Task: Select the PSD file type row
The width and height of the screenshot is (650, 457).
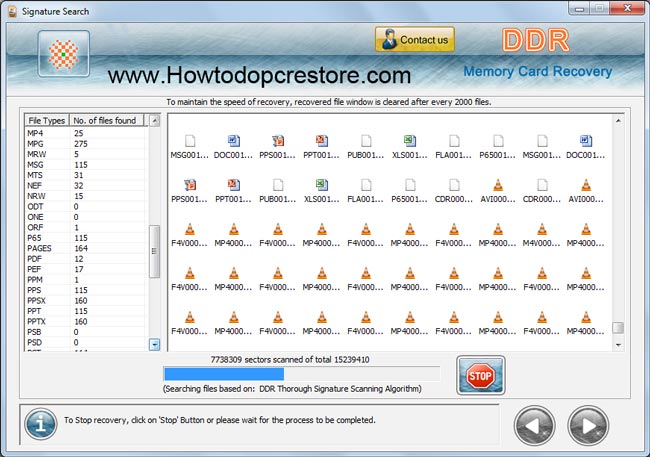Action: click(85, 342)
